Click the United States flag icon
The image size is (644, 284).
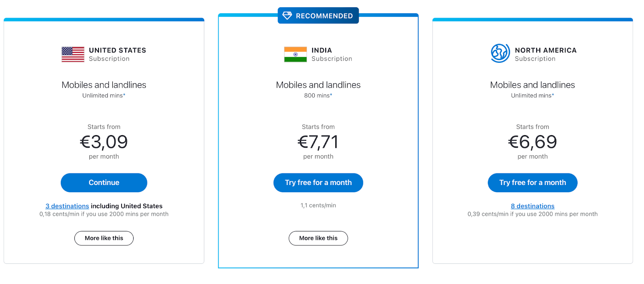(x=72, y=54)
